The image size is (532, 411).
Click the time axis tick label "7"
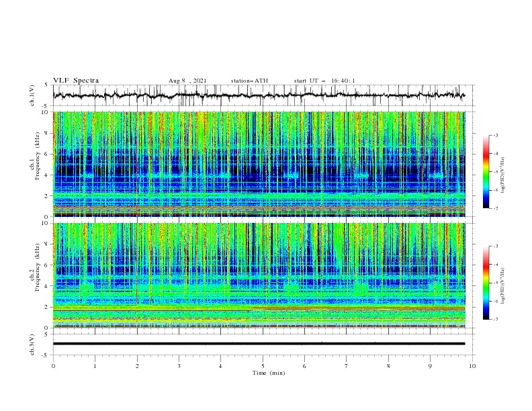click(347, 366)
